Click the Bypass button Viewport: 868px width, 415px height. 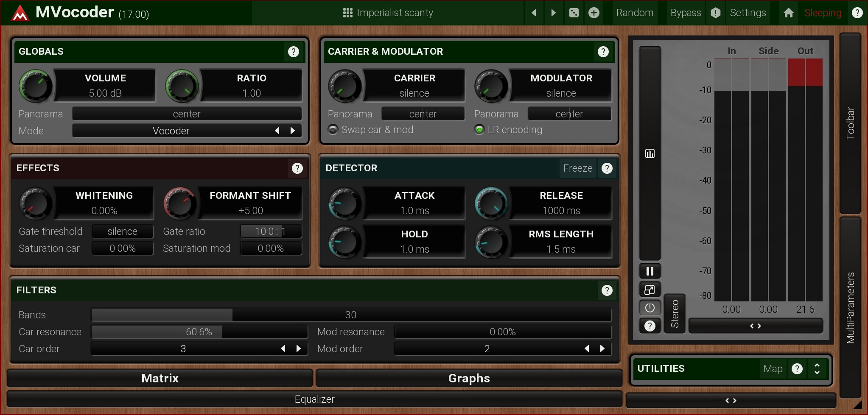pyautogui.click(x=685, y=13)
